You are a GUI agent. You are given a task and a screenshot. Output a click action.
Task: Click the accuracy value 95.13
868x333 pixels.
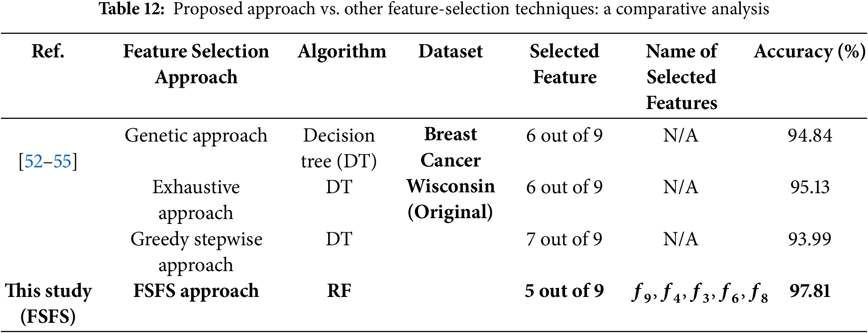tap(810, 187)
